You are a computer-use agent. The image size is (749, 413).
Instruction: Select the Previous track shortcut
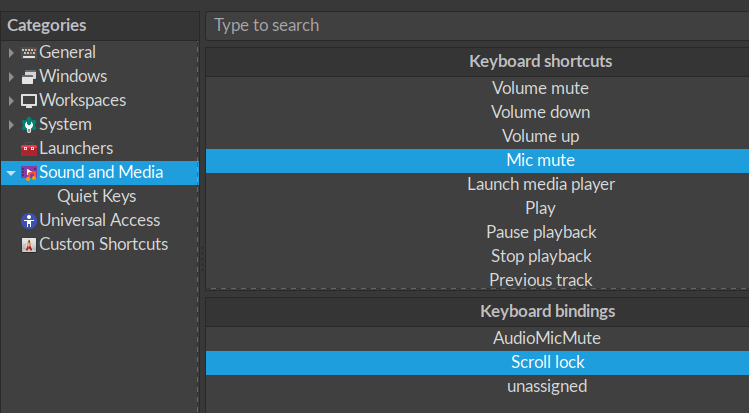[x=478, y=280]
